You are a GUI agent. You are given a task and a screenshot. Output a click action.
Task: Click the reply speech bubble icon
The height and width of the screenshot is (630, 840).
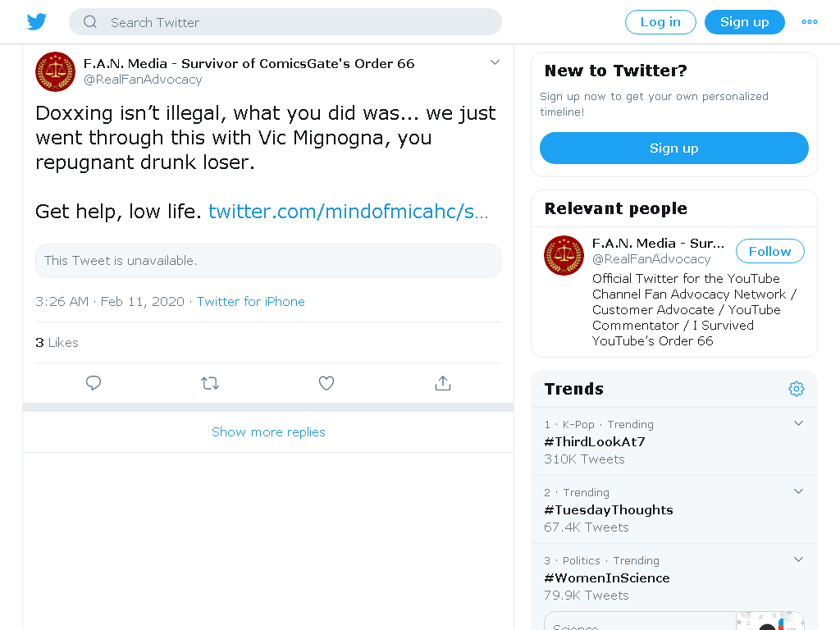(x=94, y=383)
